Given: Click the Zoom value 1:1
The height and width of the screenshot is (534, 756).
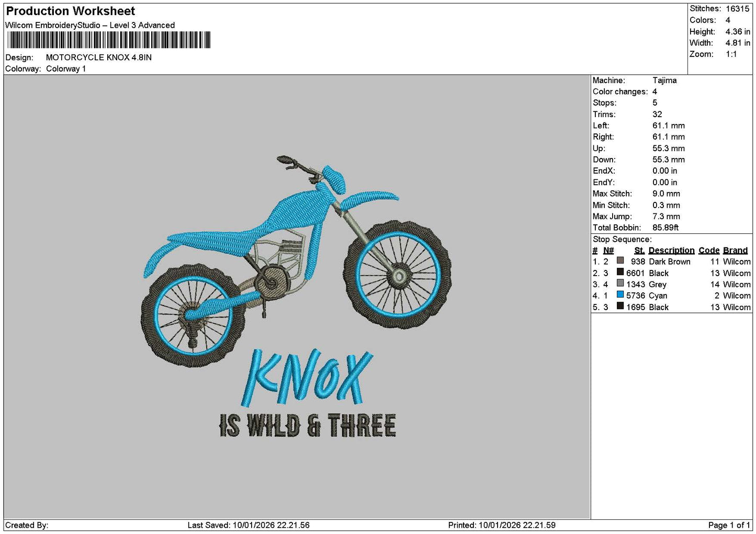Looking at the screenshot, I should pos(731,54).
